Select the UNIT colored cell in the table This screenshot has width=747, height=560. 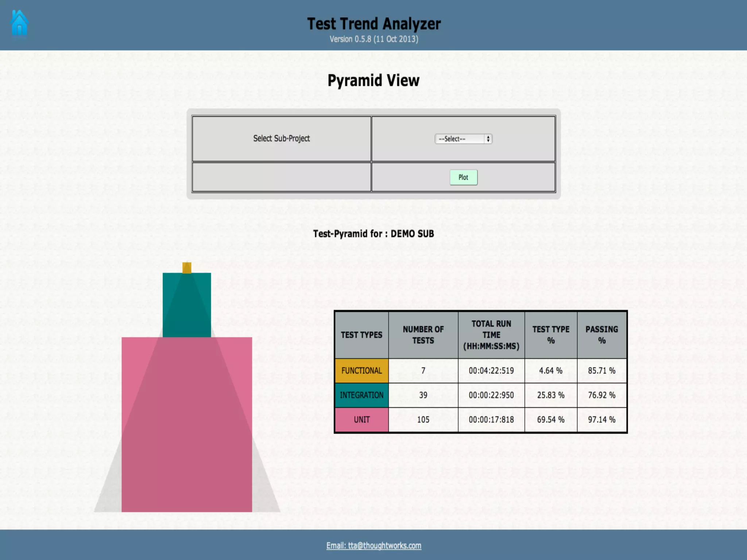[361, 420]
